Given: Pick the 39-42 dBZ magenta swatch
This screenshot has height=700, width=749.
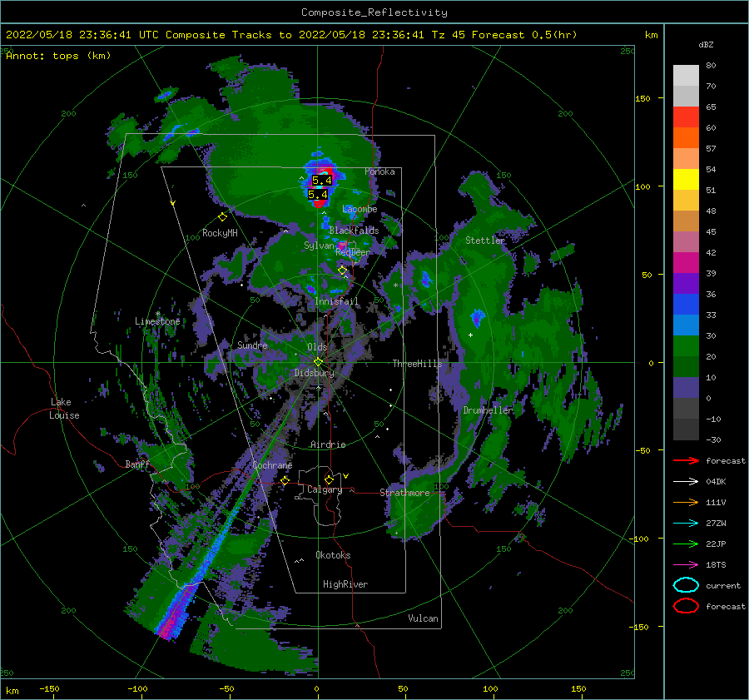Looking at the screenshot, I should click(686, 263).
